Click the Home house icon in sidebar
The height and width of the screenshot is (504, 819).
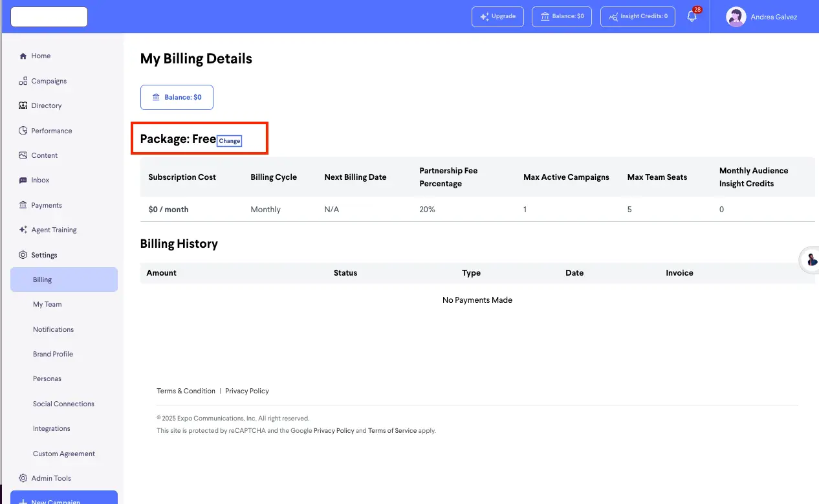(23, 56)
